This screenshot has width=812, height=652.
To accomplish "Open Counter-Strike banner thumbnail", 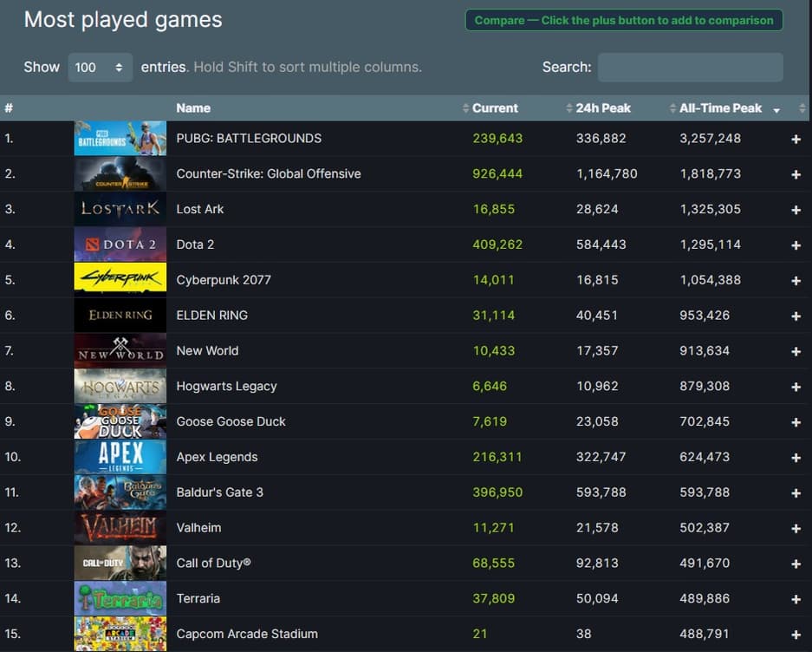I will [120, 173].
